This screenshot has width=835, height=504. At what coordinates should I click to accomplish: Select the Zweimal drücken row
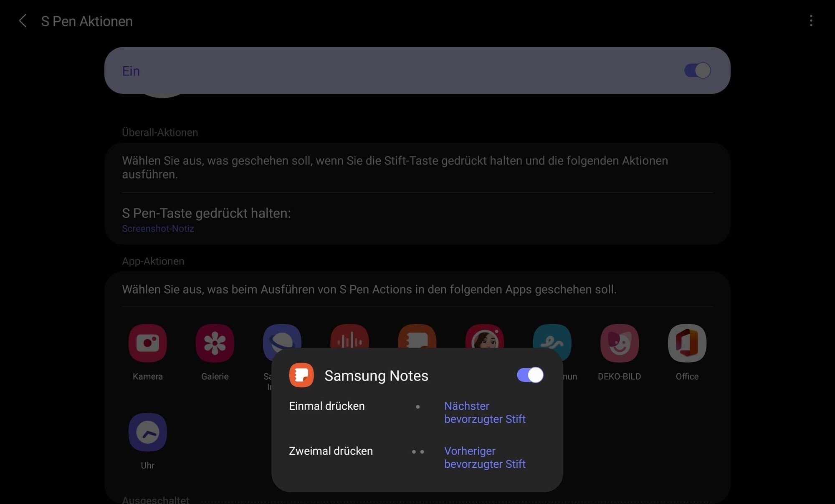click(417, 457)
